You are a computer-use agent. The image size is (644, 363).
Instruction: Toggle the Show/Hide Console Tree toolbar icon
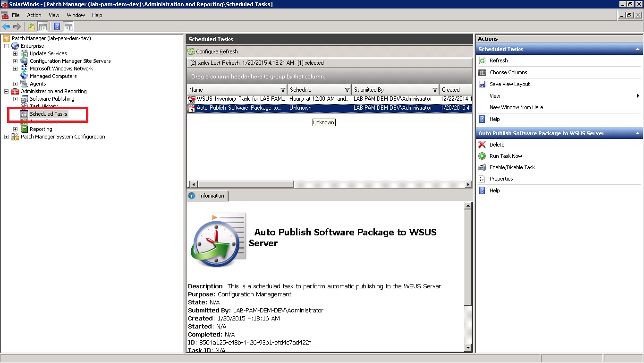(42, 26)
